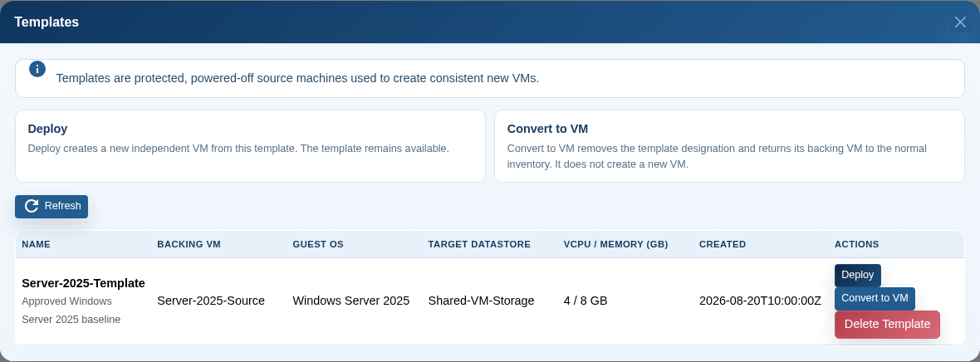Click the 'Templates are protected' info message

[297, 79]
